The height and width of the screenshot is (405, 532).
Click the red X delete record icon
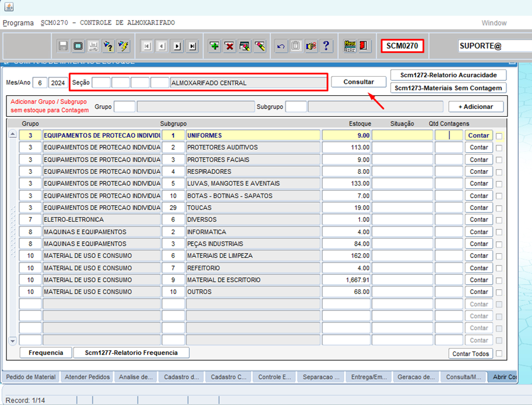point(230,46)
